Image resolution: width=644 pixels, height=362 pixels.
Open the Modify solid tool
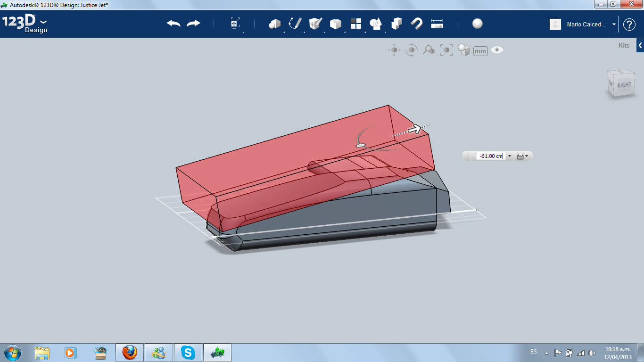click(335, 24)
